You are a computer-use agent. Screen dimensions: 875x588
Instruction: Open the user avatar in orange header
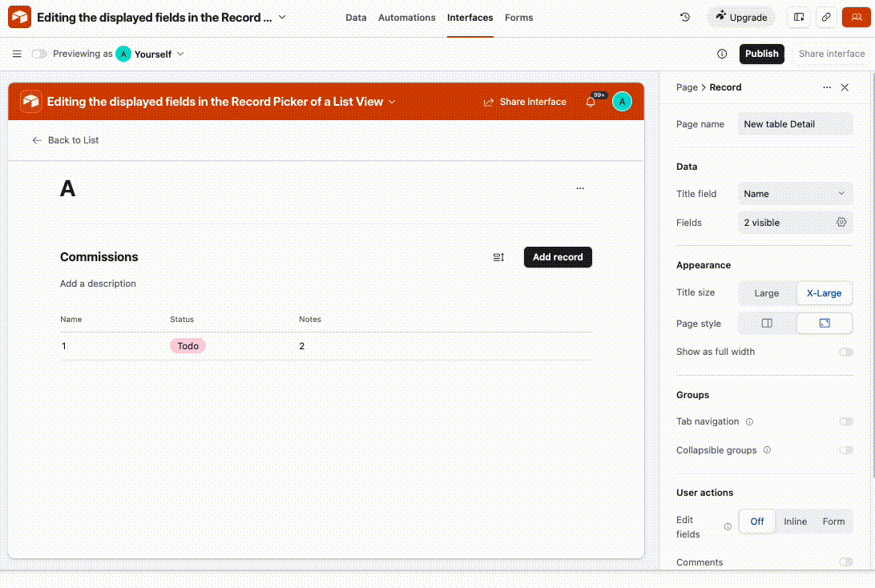623,102
